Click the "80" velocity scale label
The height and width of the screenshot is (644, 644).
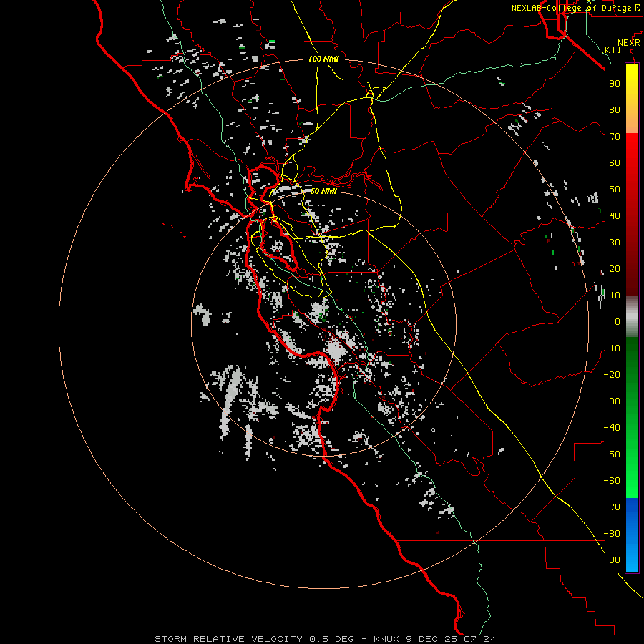pyautogui.click(x=615, y=109)
